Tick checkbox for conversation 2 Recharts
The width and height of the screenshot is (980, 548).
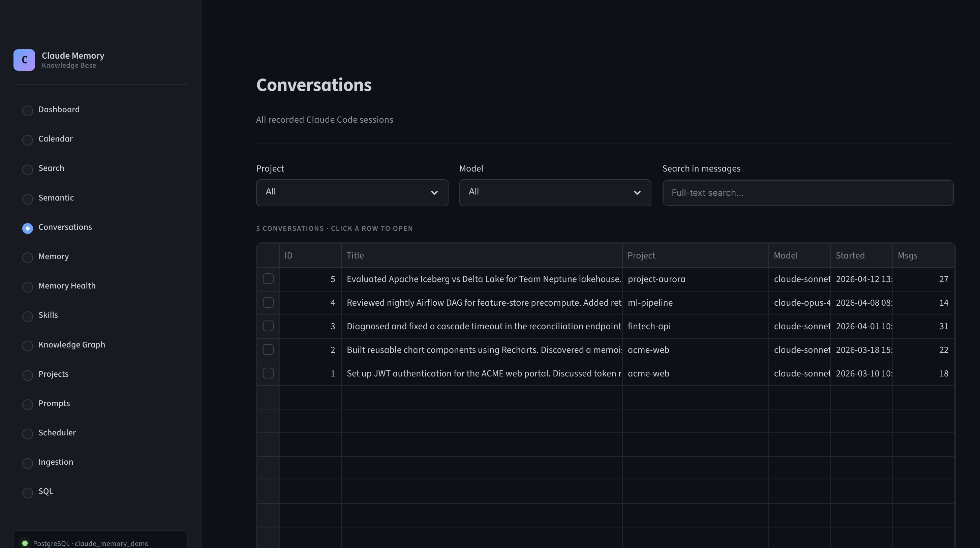(268, 350)
